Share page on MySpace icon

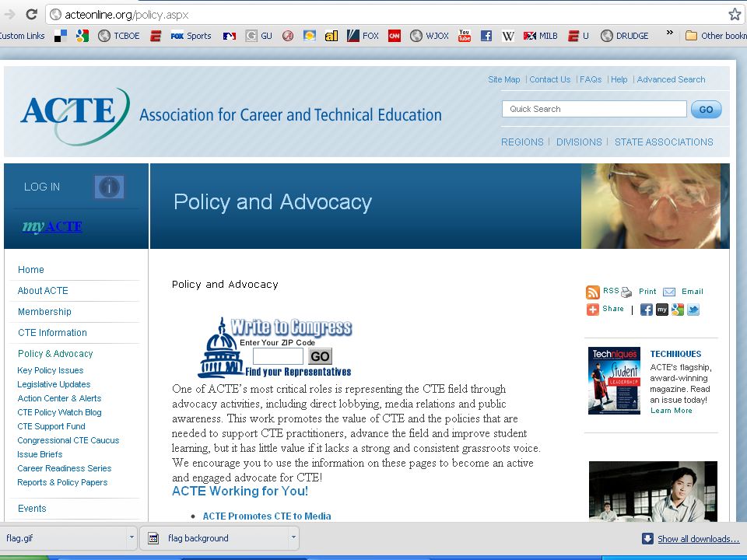pos(662,310)
